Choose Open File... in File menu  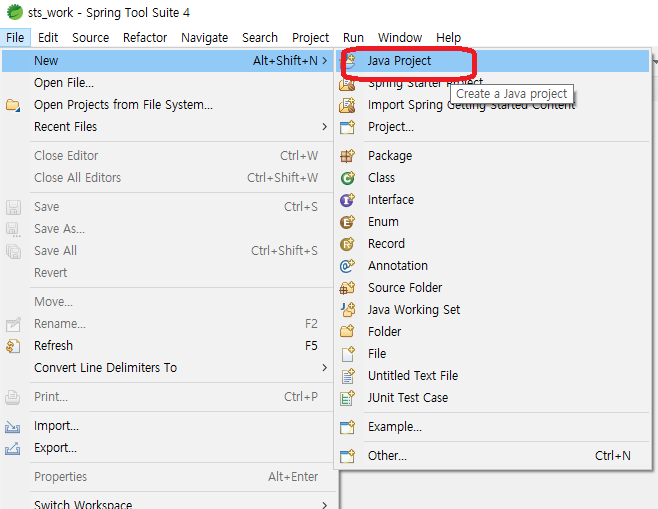pos(167,83)
